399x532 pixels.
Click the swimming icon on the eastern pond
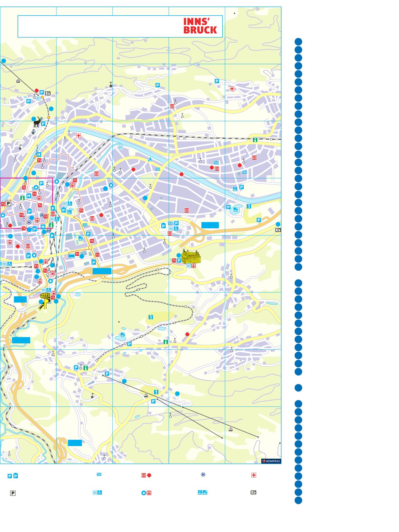pos(236,210)
